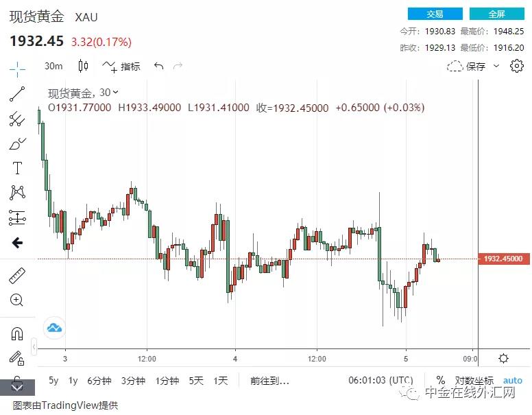This screenshot has height=415, width=532.
Task: Switch range to 5天
Action: (196, 381)
